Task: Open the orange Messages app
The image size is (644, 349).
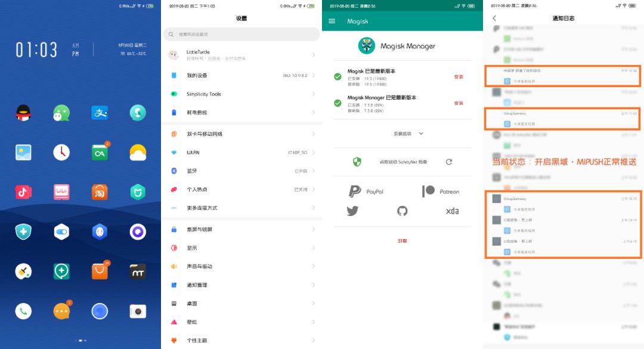Action: click(61, 311)
